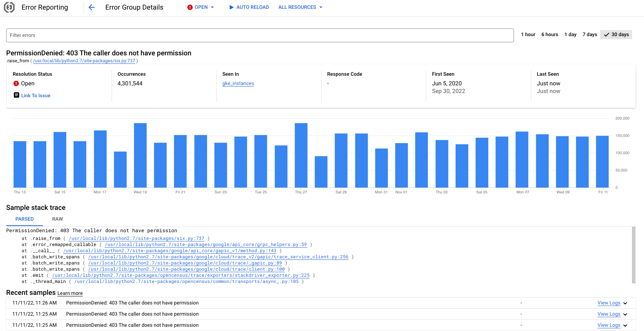The image size is (644, 331).
Task: Click the red Open status icon in header
Action: (x=190, y=7)
